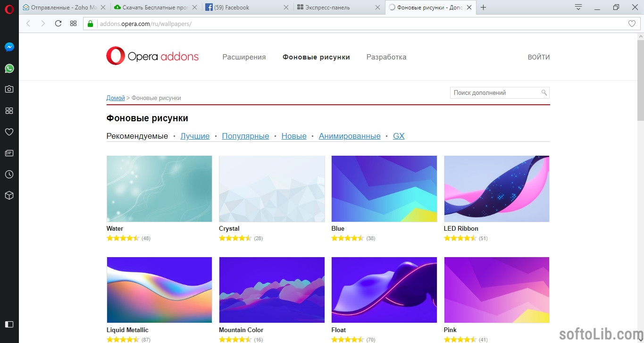Click the ВОЙТИ login link
The width and height of the screenshot is (644, 343).
point(539,57)
